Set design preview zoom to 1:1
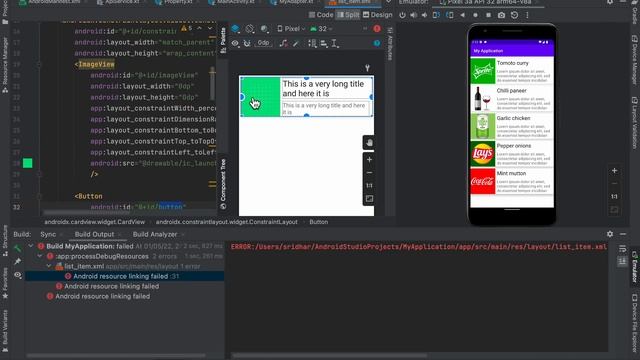The image size is (640, 360). pyautogui.click(x=369, y=186)
